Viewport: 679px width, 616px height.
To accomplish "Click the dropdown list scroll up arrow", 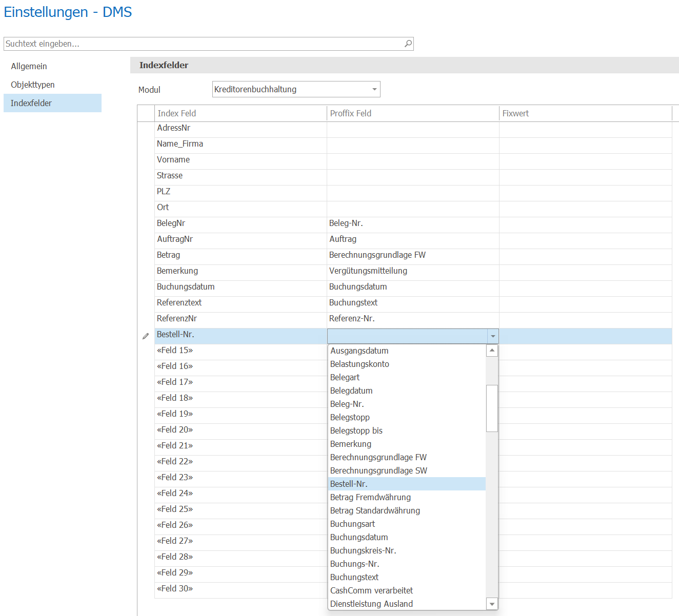I will (492, 351).
